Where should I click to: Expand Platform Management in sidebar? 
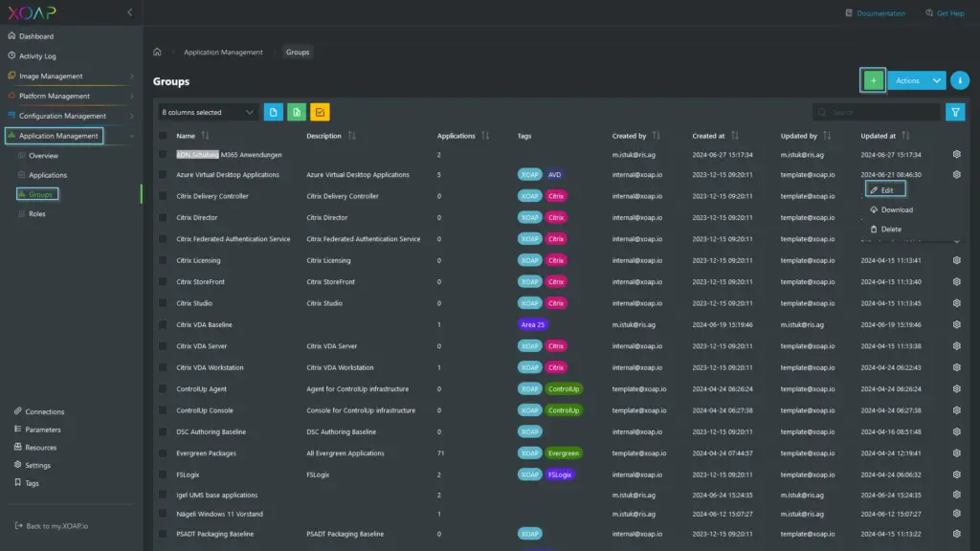pyautogui.click(x=132, y=97)
